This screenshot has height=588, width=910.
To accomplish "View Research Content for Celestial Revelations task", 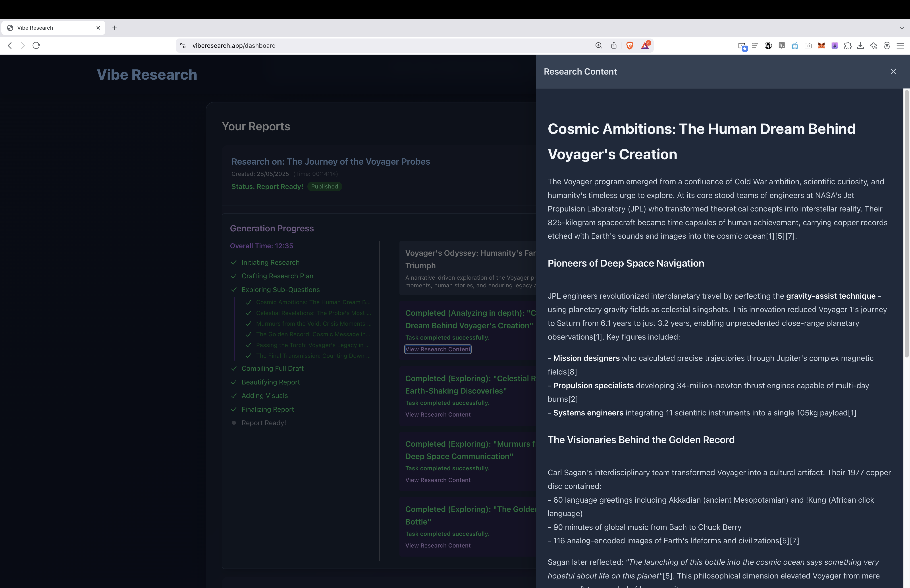I will point(438,415).
